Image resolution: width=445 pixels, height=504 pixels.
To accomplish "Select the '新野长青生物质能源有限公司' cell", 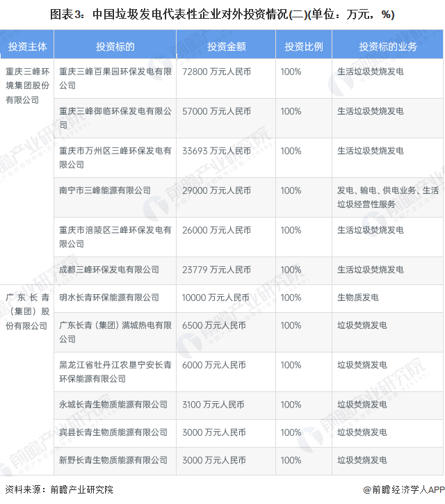I will tap(113, 460).
